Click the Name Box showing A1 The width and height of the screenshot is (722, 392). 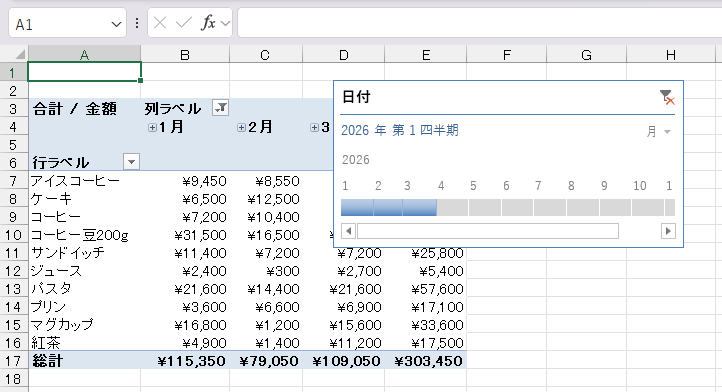point(67,23)
